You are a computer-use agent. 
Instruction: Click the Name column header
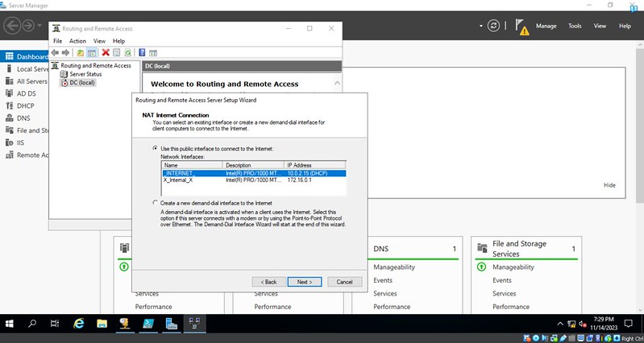pyautogui.click(x=192, y=165)
